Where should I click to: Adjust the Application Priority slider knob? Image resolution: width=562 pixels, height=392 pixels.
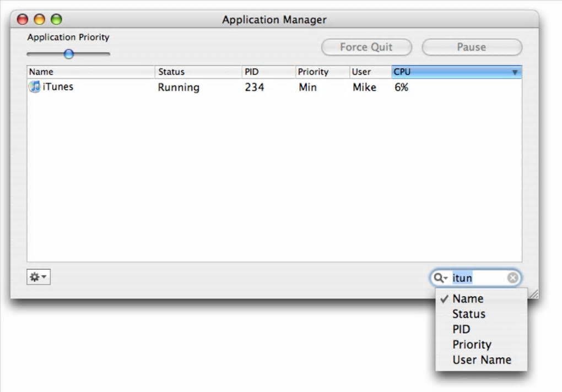click(69, 54)
